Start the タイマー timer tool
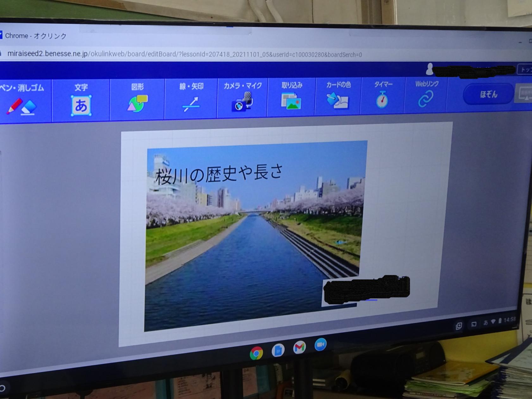The image size is (532, 399). click(x=382, y=95)
